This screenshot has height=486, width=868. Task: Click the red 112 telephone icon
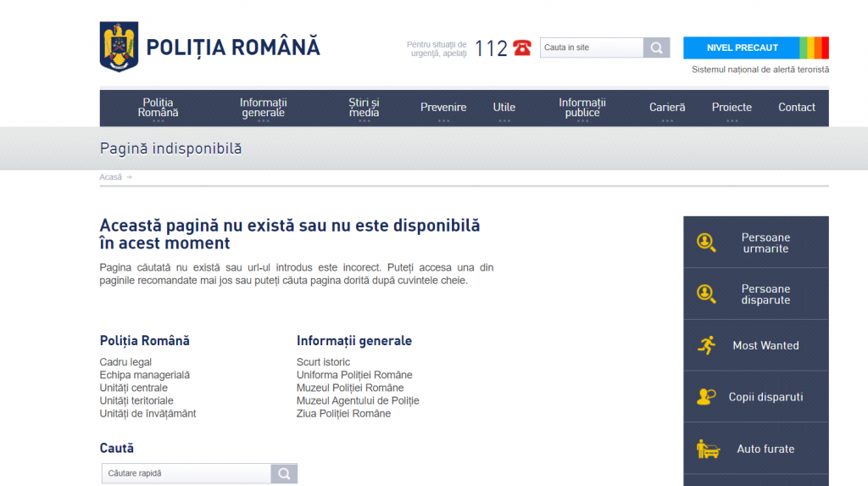point(521,48)
